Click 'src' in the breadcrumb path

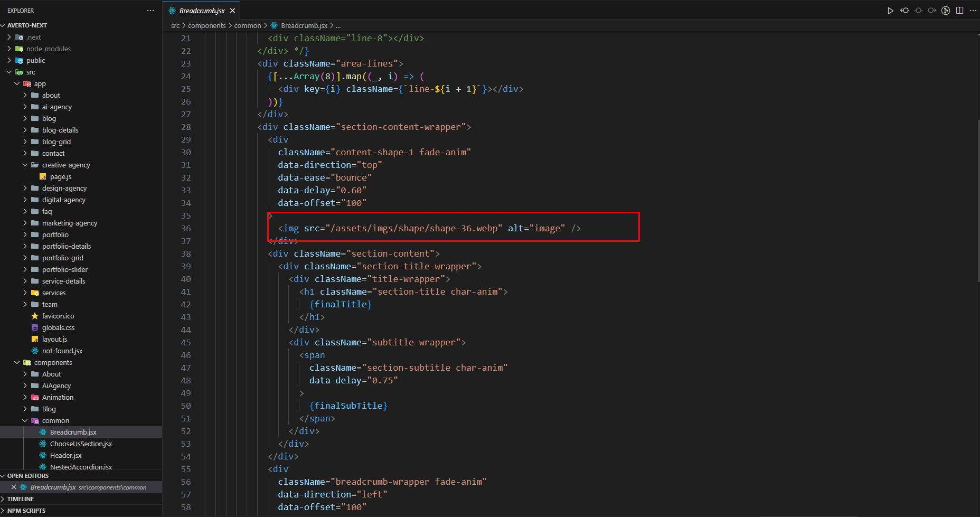(x=175, y=25)
